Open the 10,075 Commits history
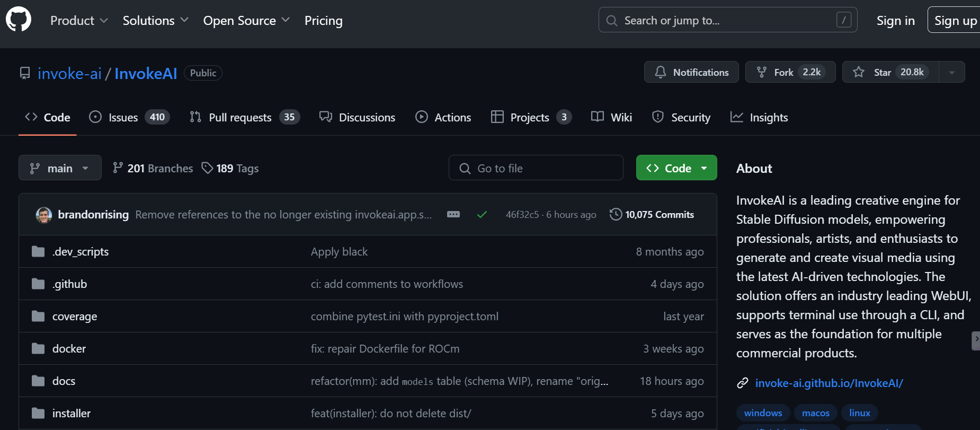This screenshot has width=980, height=430. (652, 215)
